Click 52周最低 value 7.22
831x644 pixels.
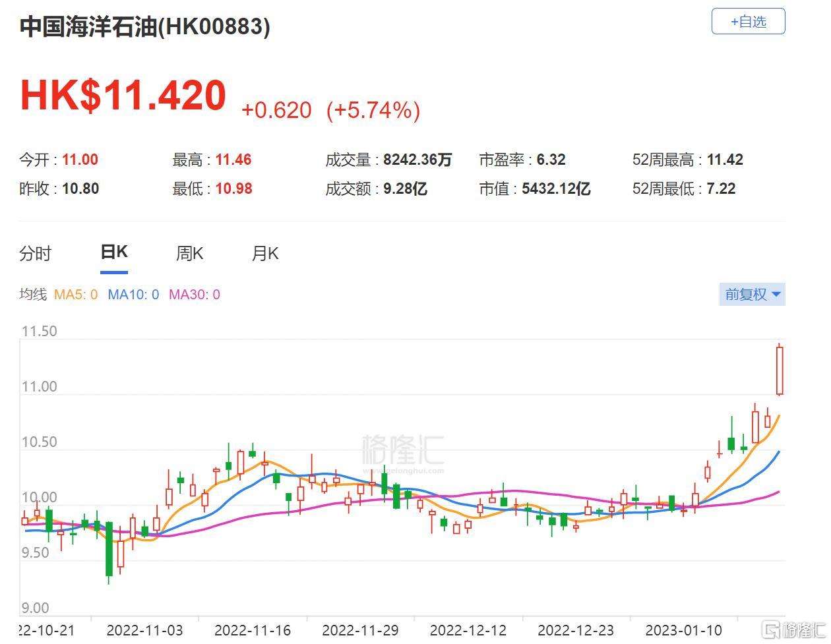[x=721, y=189]
